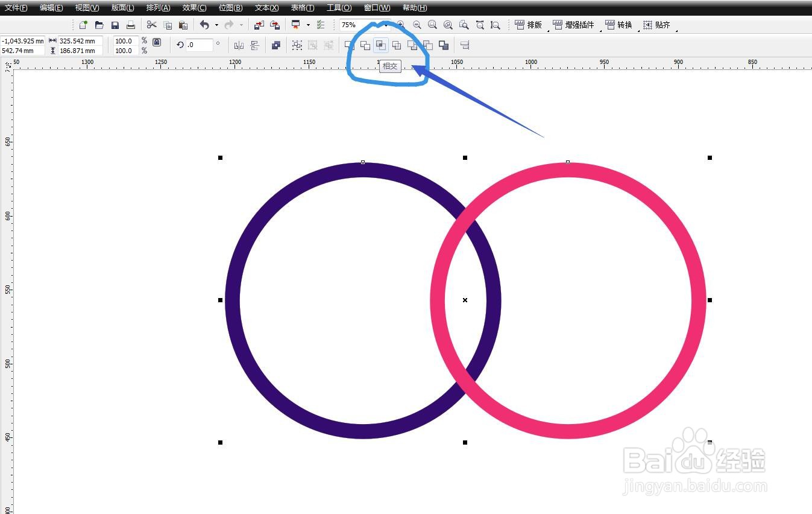Open a file with the folder icon
812x514 pixels.
point(99,25)
